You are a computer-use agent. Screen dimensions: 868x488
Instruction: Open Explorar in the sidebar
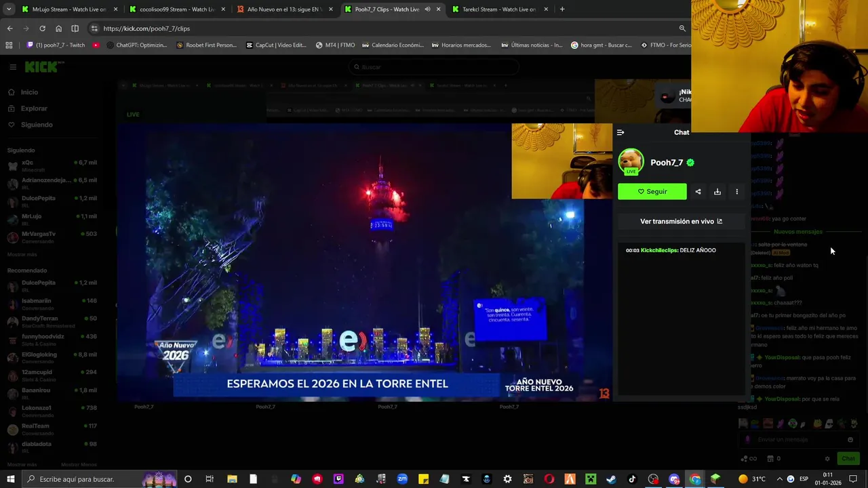click(34, 108)
